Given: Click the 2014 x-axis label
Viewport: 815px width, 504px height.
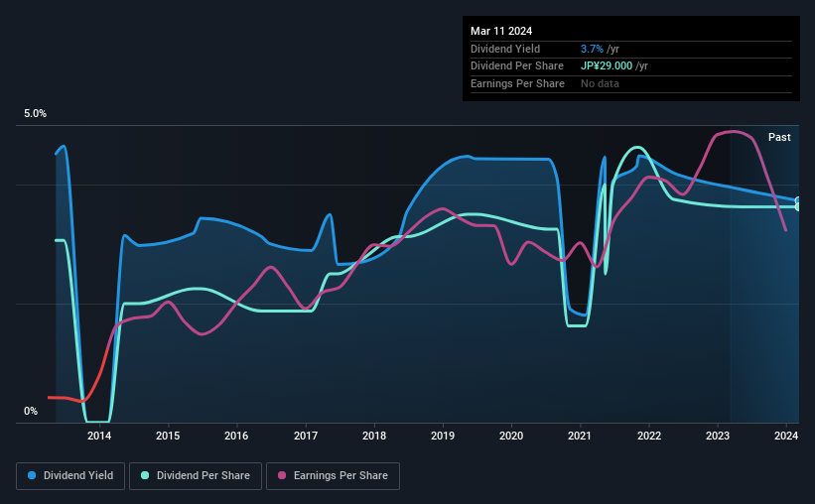Looking at the screenshot, I should coord(99,436).
